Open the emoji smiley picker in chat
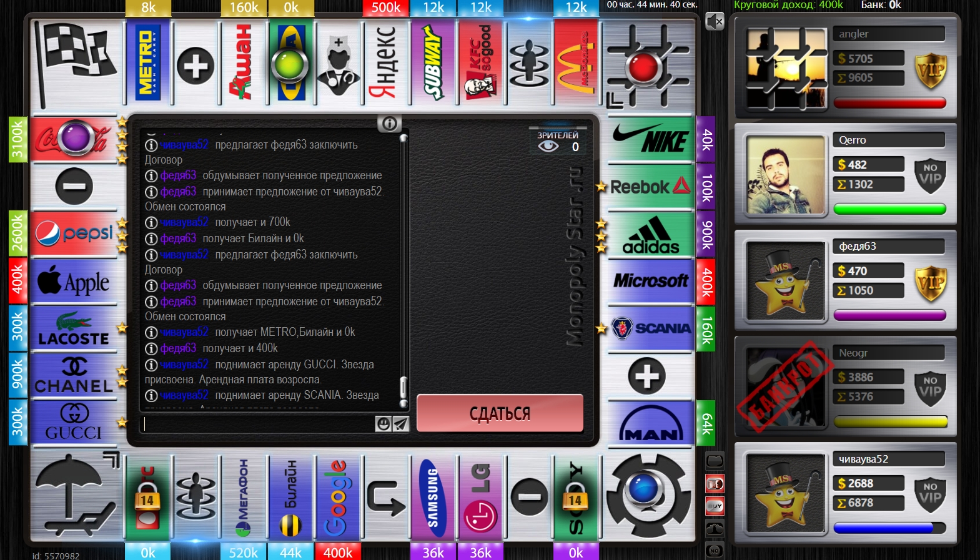 point(383,424)
